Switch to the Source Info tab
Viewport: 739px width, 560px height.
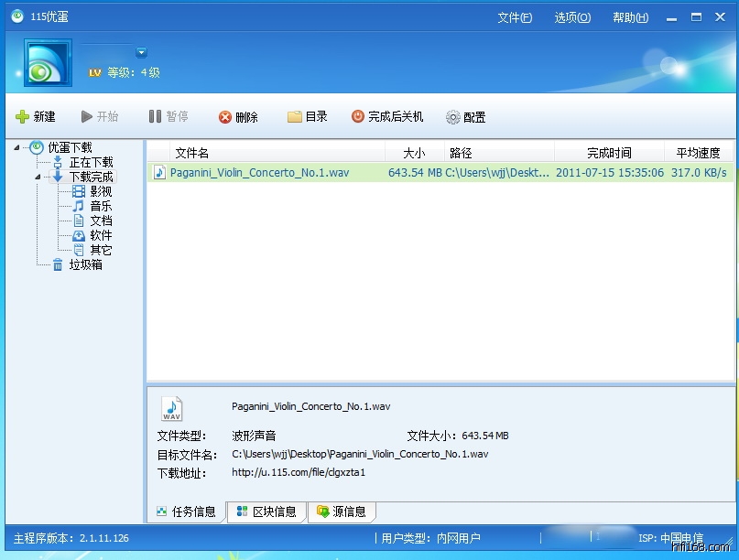[342, 512]
